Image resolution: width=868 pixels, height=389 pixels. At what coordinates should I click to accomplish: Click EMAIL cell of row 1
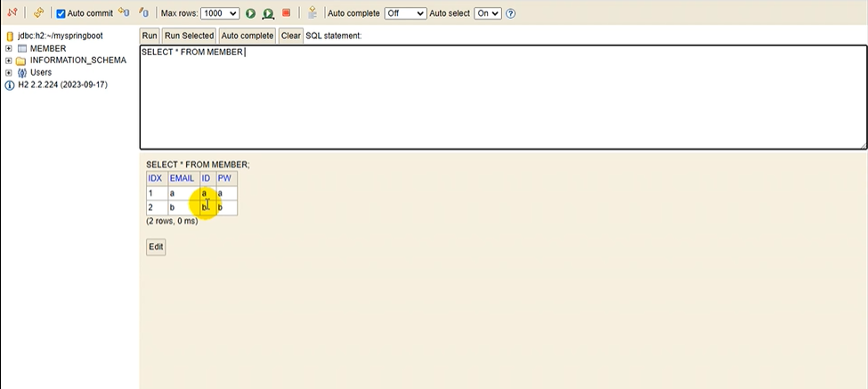tap(183, 194)
